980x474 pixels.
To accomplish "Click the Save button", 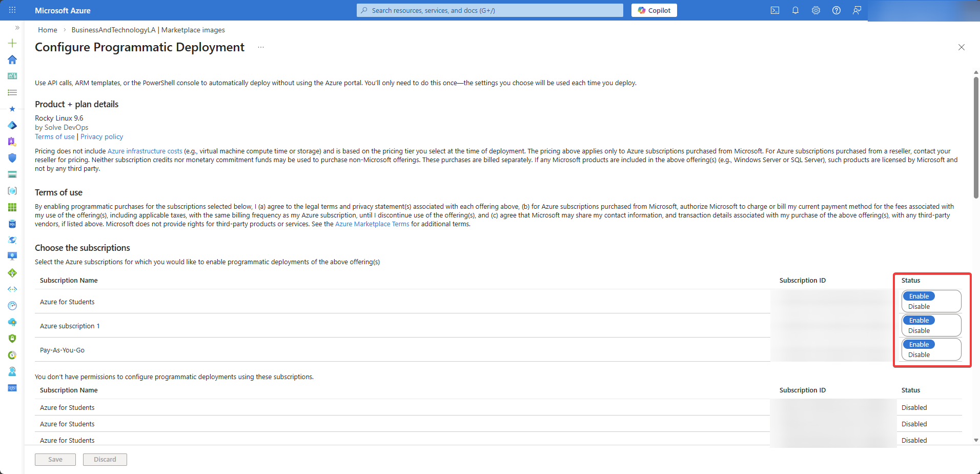I will coord(55,459).
